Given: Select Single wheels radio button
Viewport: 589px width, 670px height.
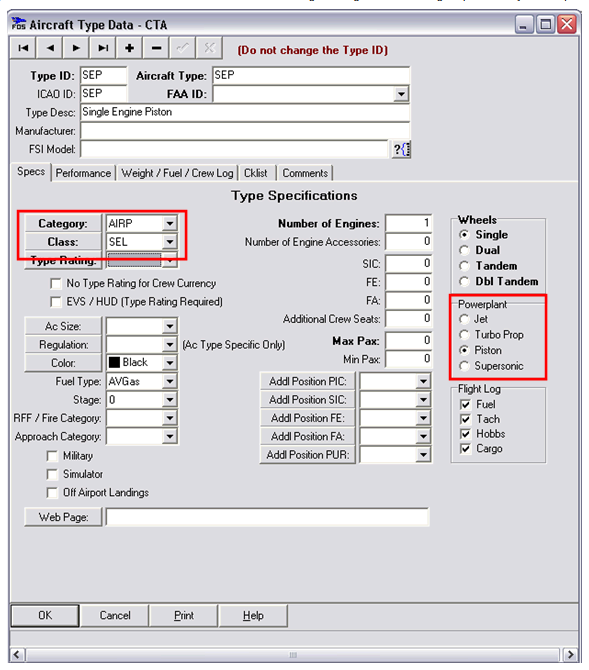Looking at the screenshot, I should coord(464,235).
